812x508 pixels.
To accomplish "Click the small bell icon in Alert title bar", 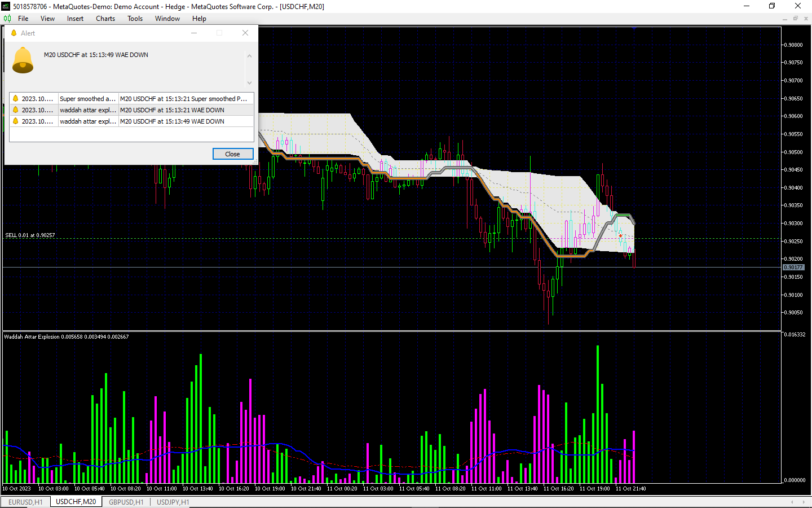I will point(14,33).
